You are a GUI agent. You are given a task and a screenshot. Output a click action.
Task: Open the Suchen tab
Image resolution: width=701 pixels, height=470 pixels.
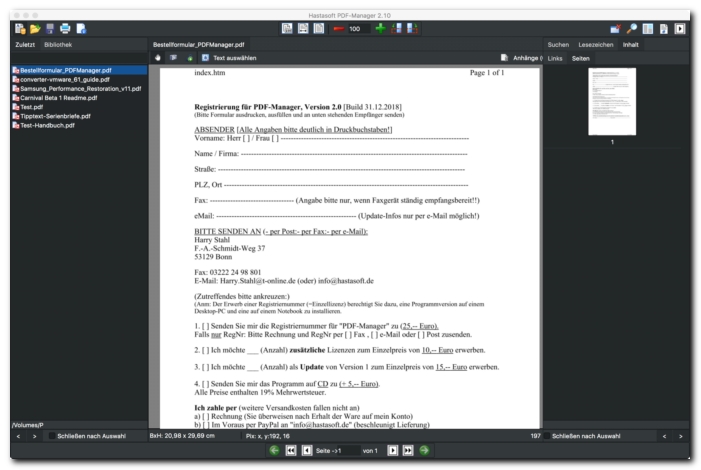click(558, 45)
